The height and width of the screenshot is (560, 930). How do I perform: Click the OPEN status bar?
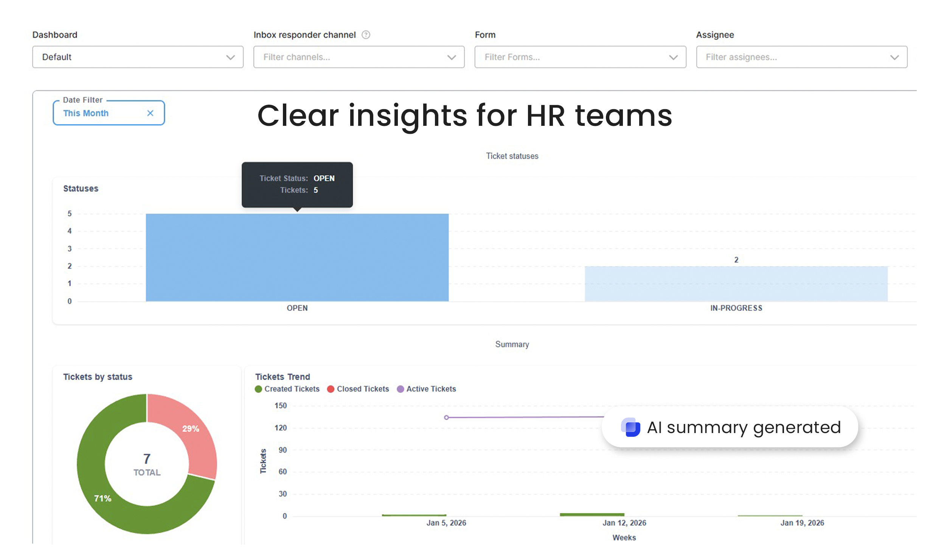coord(297,257)
